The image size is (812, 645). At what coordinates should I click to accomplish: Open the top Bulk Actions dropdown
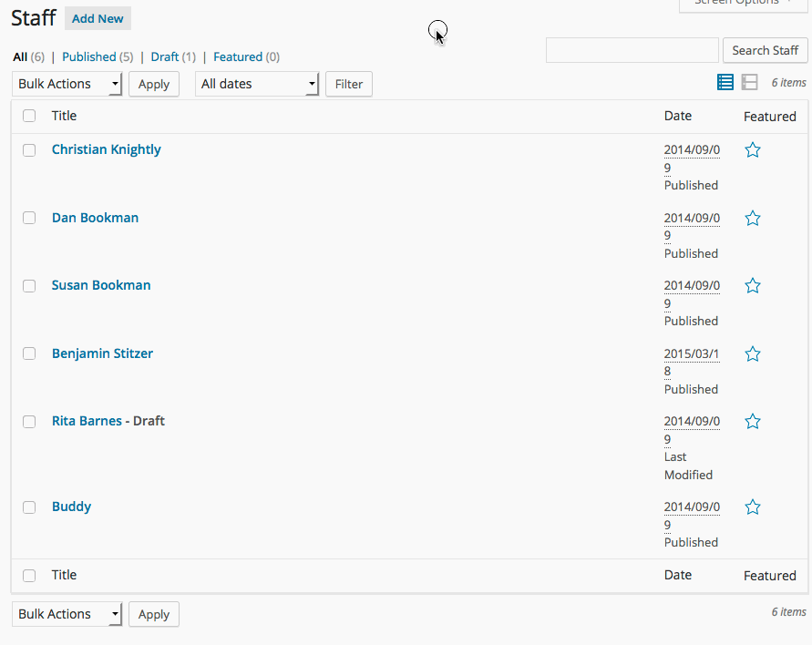(67, 84)
